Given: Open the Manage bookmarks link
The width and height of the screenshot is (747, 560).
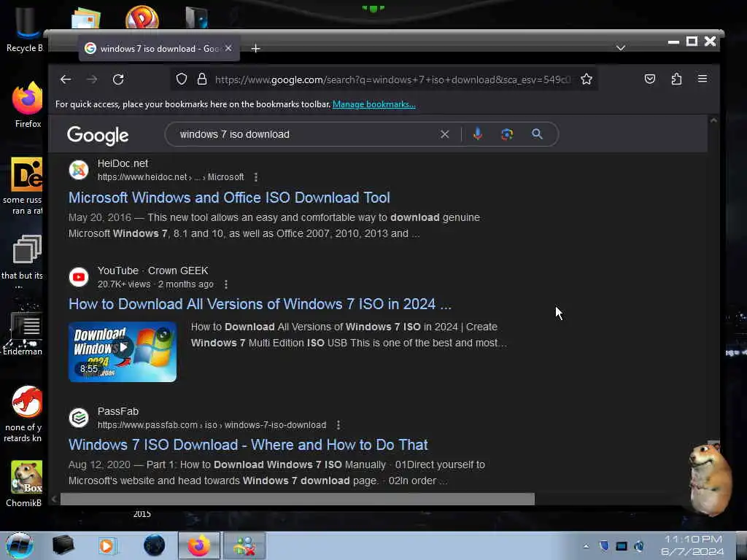Looking at the screenshot, I should (x=374, y=104).
